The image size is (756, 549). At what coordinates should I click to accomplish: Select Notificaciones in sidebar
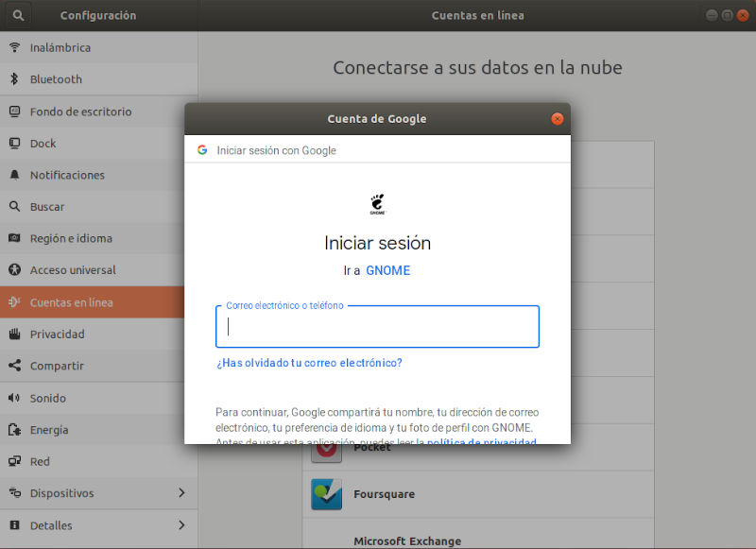click(92, 175)
